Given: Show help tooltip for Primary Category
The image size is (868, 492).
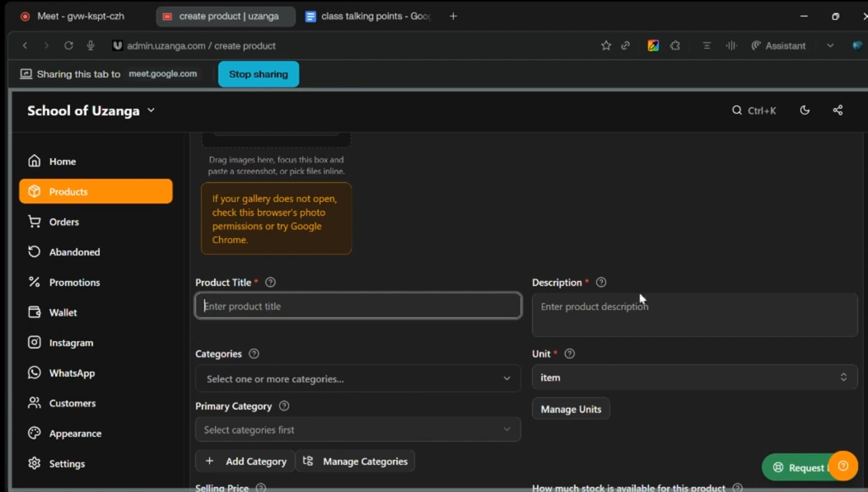Looking at the screenshot, I should tap(284, 406).
